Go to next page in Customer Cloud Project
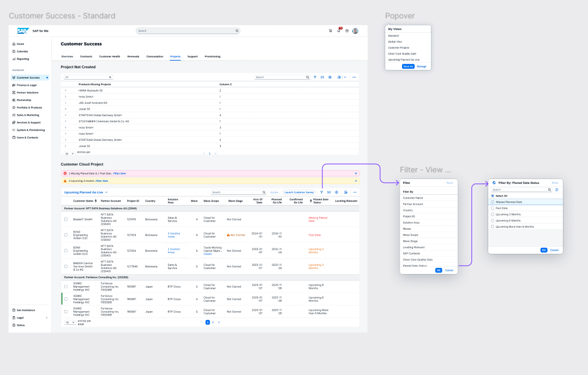Image resolution: width=588 pixels, height=375 pixels. pos(219,323)
